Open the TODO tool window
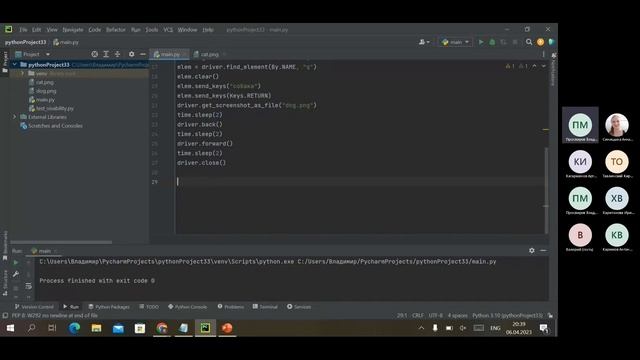The width and height of the screenshot is (640, 360). [149, 307]
